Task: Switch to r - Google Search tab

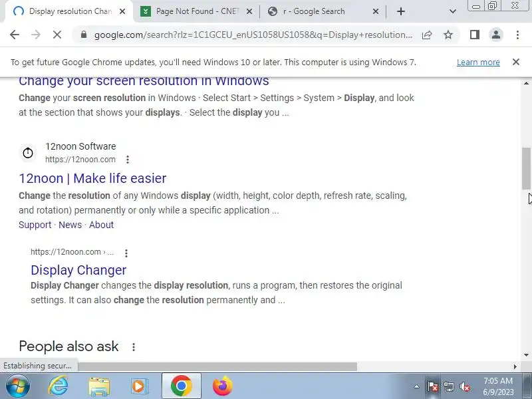Action: [x=323, y=11]
